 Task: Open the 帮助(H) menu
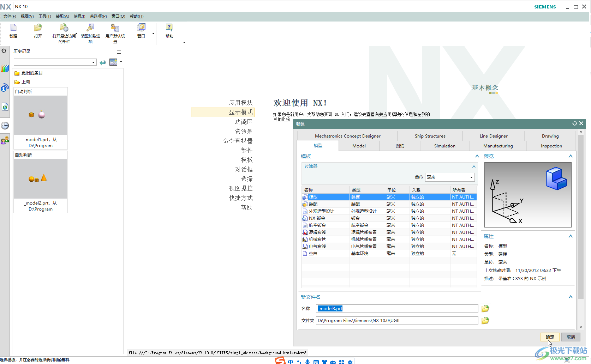(x=137, y=16)
